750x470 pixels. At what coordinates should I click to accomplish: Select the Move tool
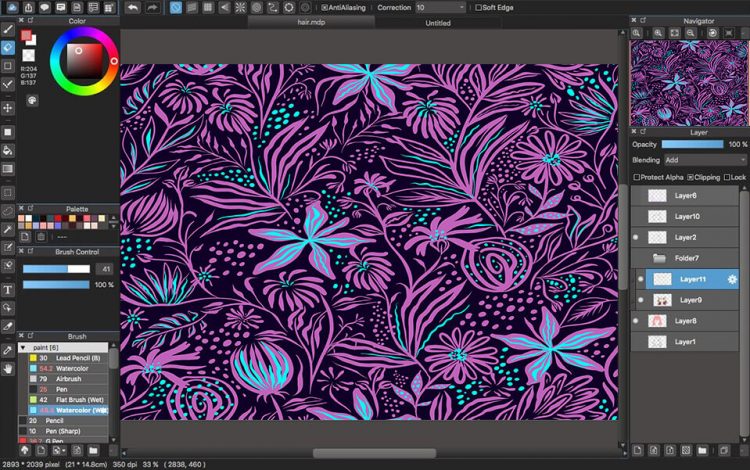point(8,108)
